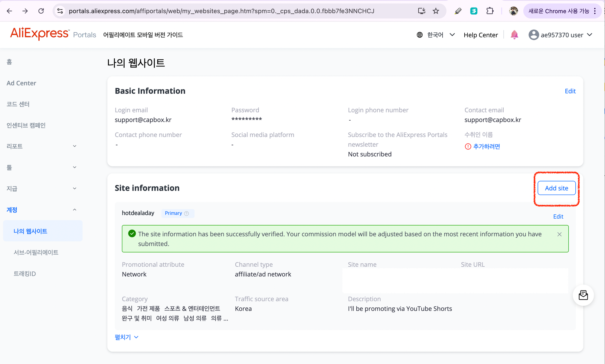
Task: Click the red warning icon by 수취인 이름
Action: pos(468,147)
